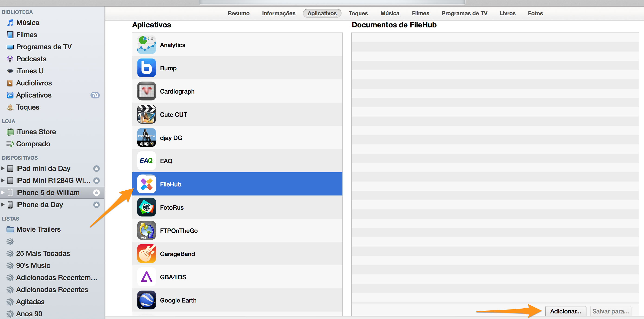Switch to the Música tab
This screenshot has width=644, height=319.
point(390,13)
